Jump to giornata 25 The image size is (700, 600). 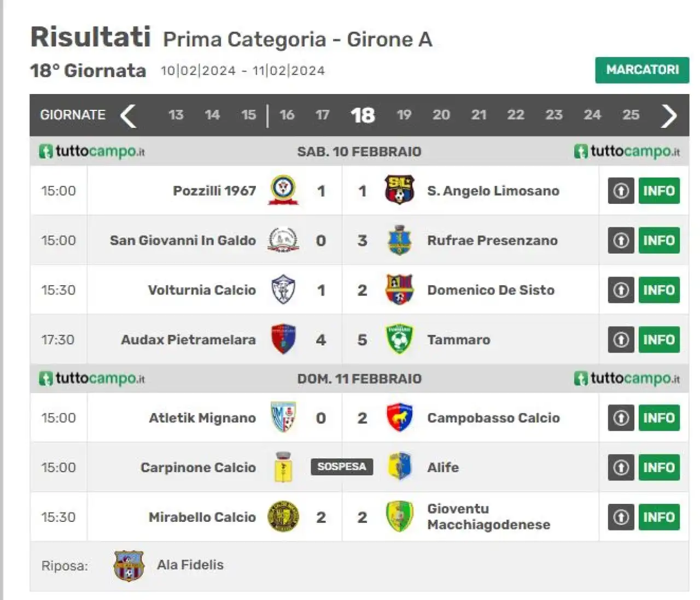click(x=631, y=115)
